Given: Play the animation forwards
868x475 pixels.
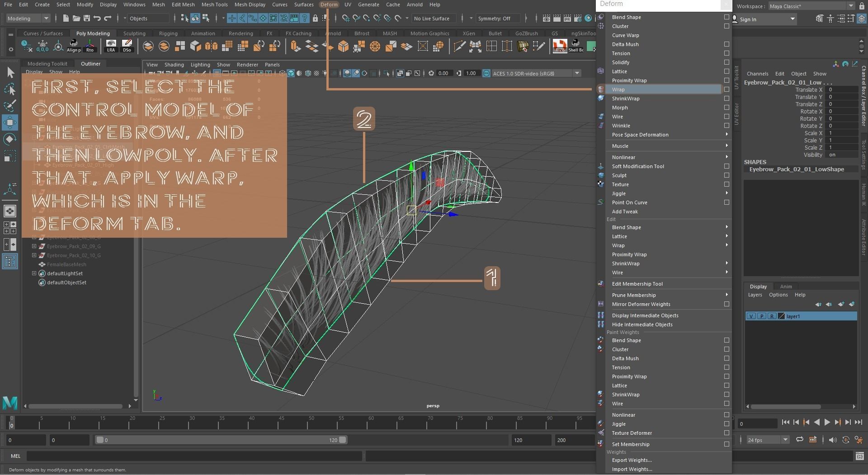Looking at the screenshot, I should tap(827, 422).
